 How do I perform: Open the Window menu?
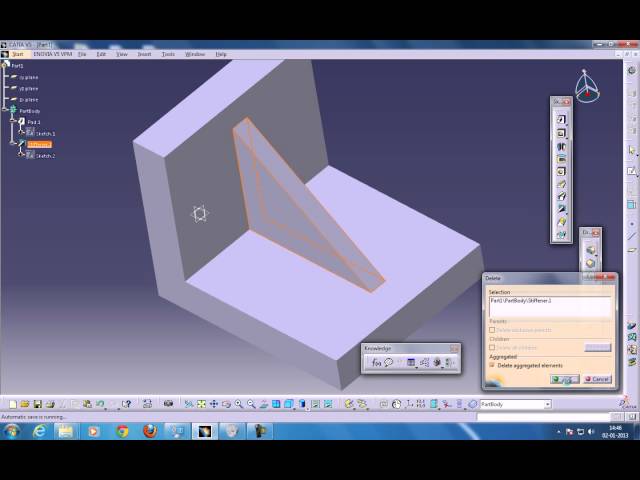[195, 54]
